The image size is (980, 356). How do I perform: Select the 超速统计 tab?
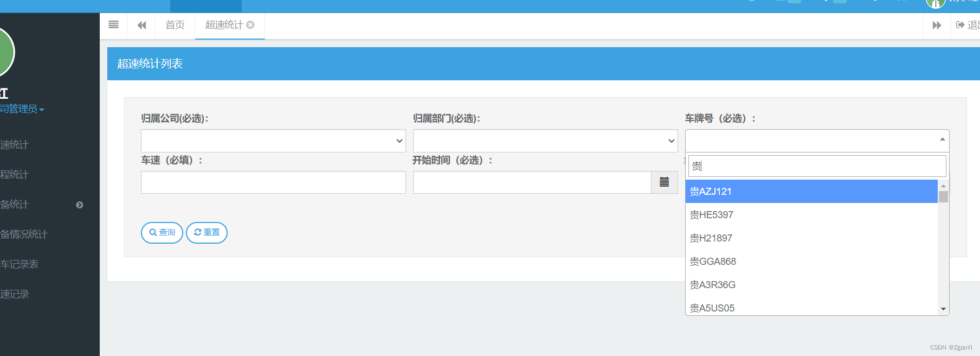click(x=224, y=25)
